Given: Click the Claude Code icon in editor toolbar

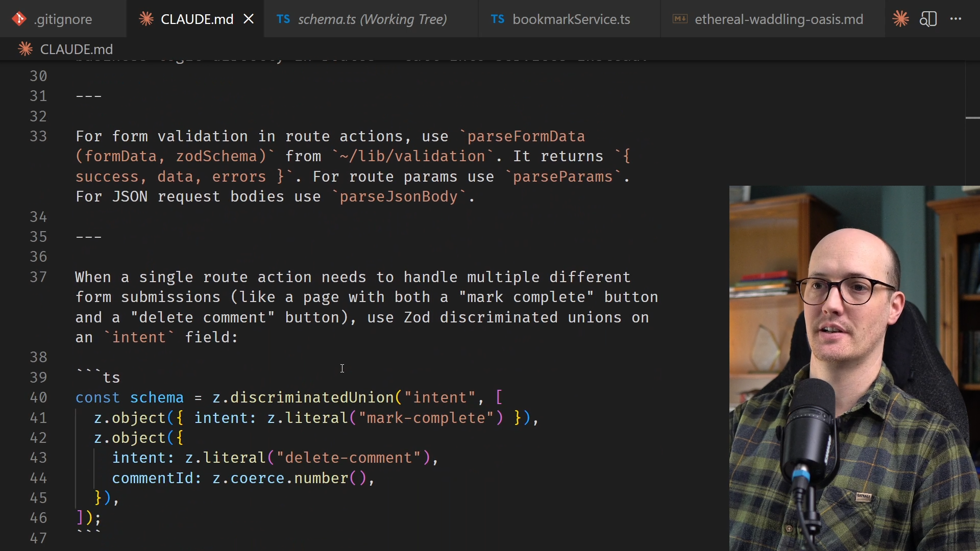Looking at the screenshot, I should coord(901,19).
